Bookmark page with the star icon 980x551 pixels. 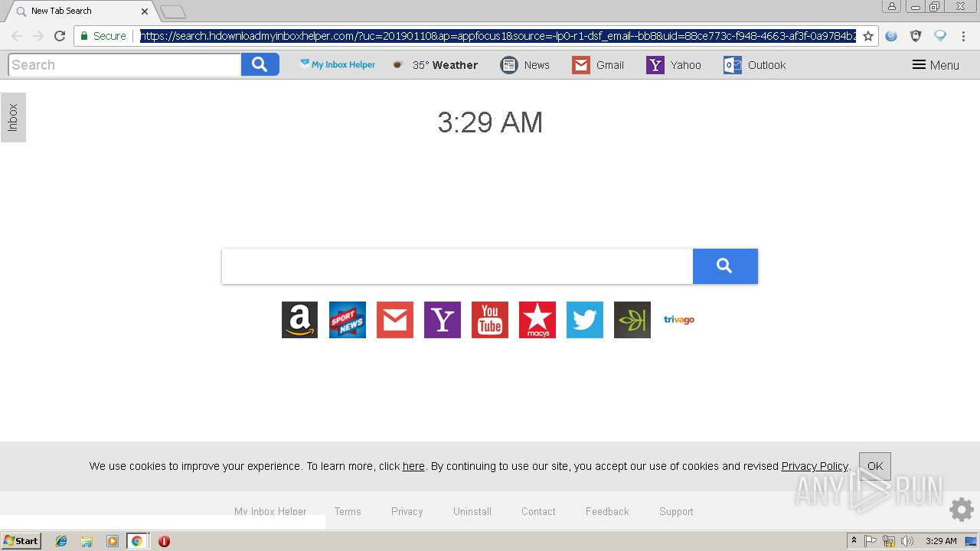(868, 36)
